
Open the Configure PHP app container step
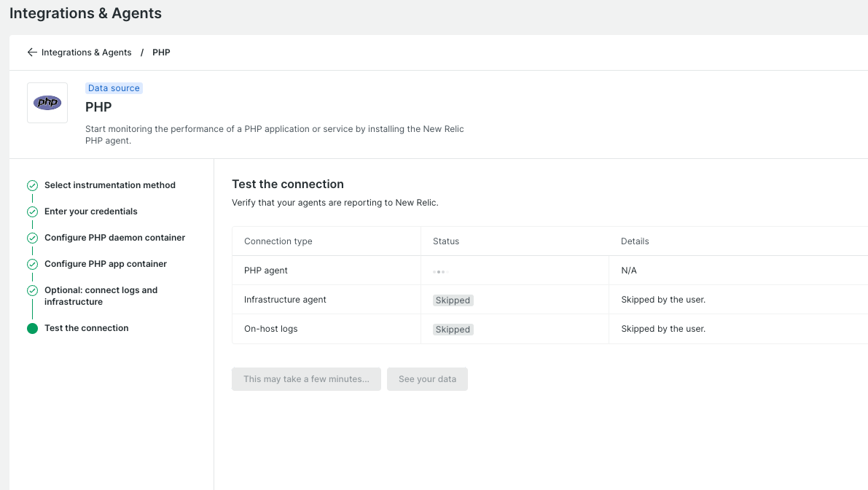pyautogui.click(x=105, y=264)
